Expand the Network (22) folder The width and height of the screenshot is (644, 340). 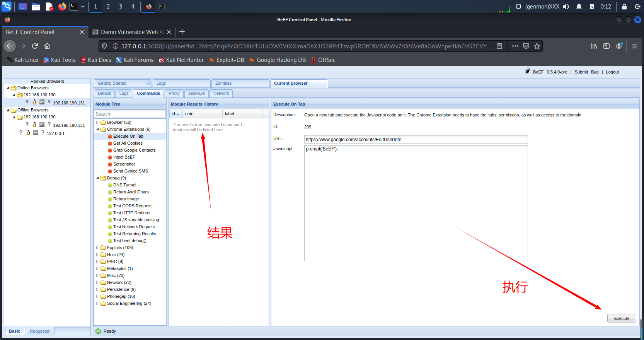tap(97, 282)
